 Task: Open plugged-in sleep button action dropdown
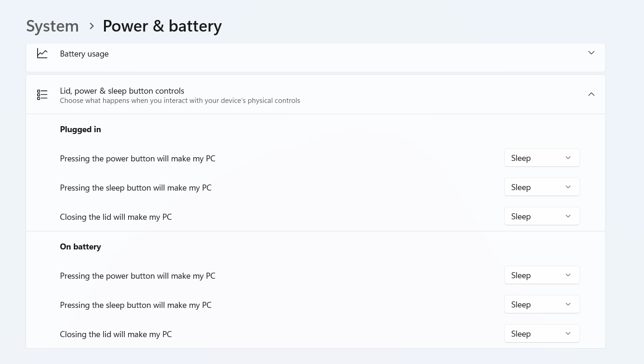[x=542, y=187]
